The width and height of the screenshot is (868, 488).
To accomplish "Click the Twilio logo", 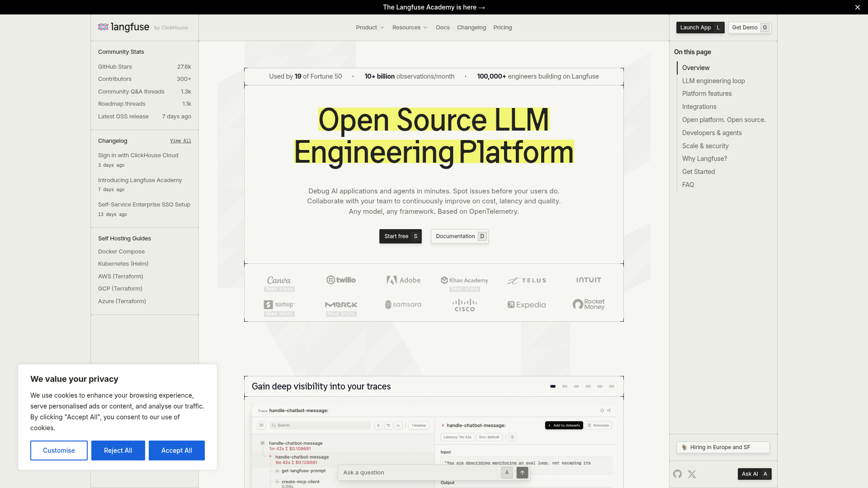I will (x=341, y=280).
